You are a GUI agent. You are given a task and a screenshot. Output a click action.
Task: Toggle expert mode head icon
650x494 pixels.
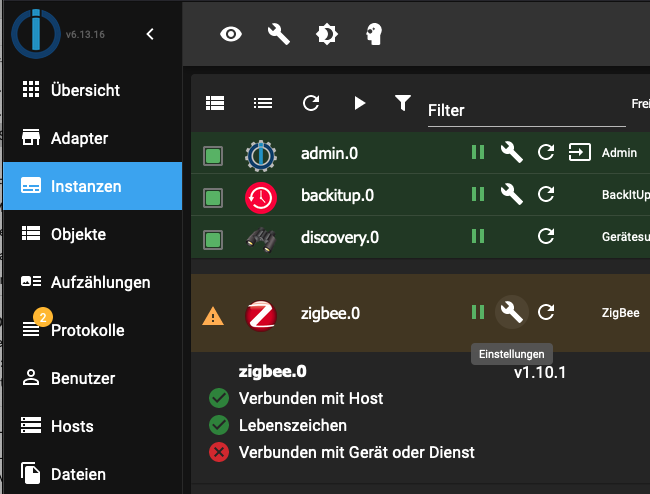tap(374, 34)
